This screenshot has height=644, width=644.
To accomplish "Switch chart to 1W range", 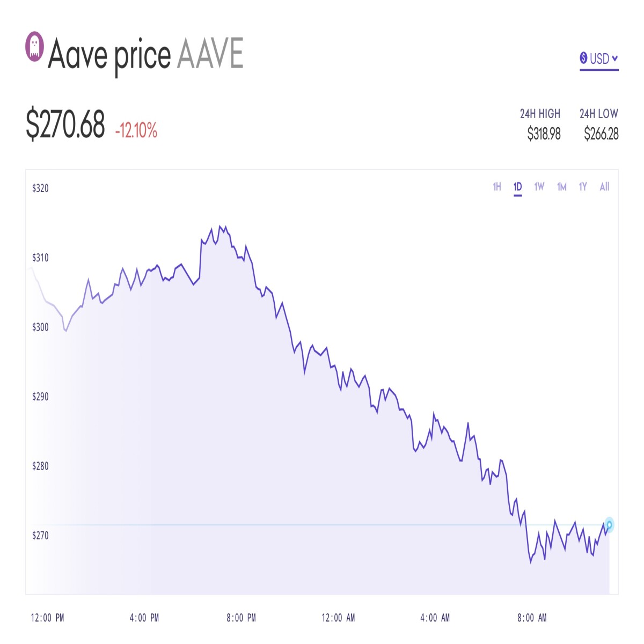I will [x=539, y=187].
